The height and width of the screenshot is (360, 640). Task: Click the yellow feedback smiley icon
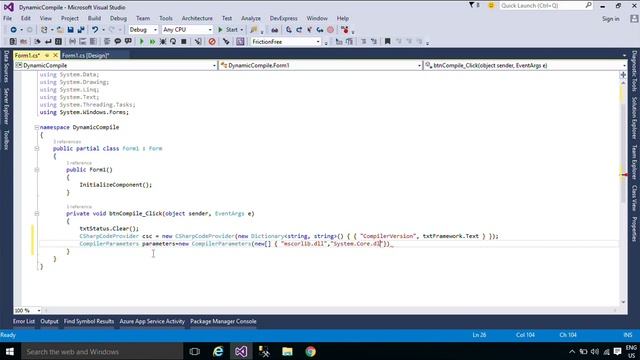pos(491,5)
